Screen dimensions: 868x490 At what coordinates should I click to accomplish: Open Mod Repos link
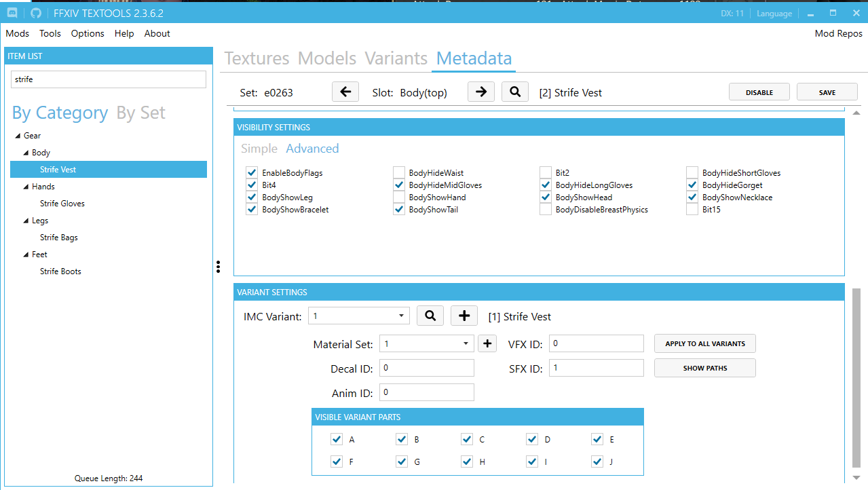[839, 33]
